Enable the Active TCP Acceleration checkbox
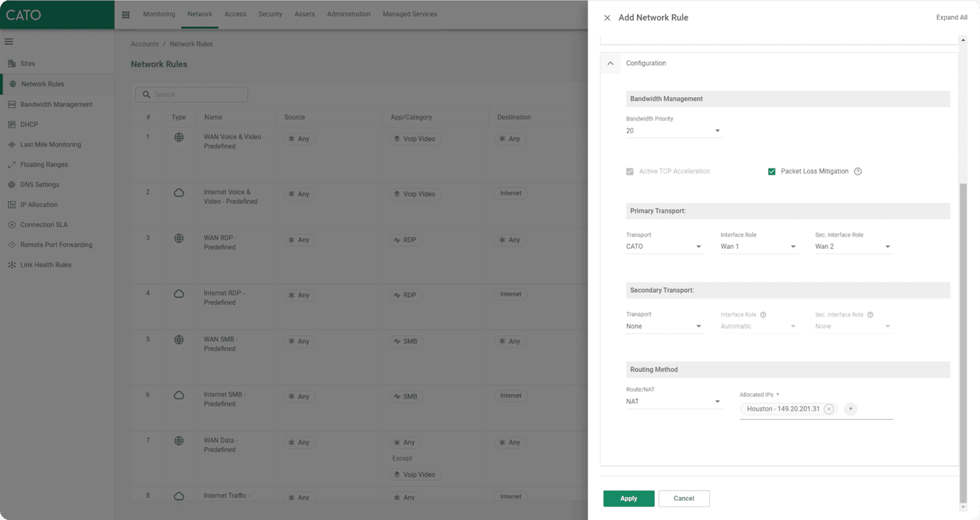 coord(629,171)
